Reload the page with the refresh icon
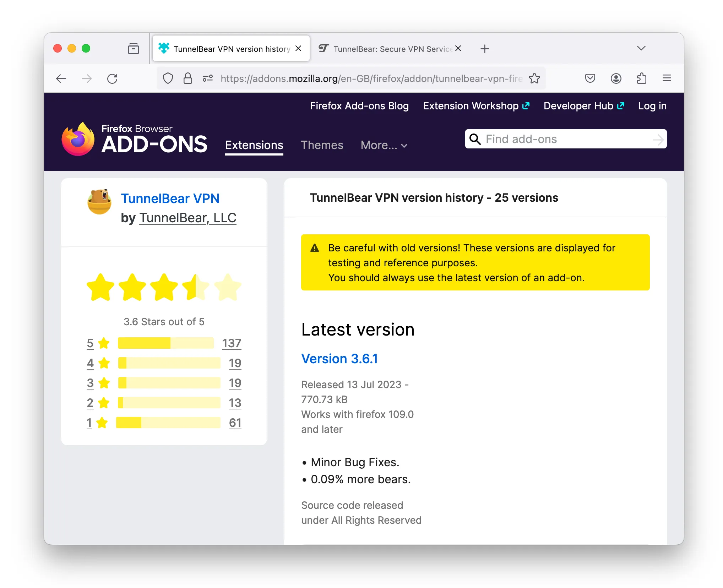This screenshot has width=723, height=588. 112,78
